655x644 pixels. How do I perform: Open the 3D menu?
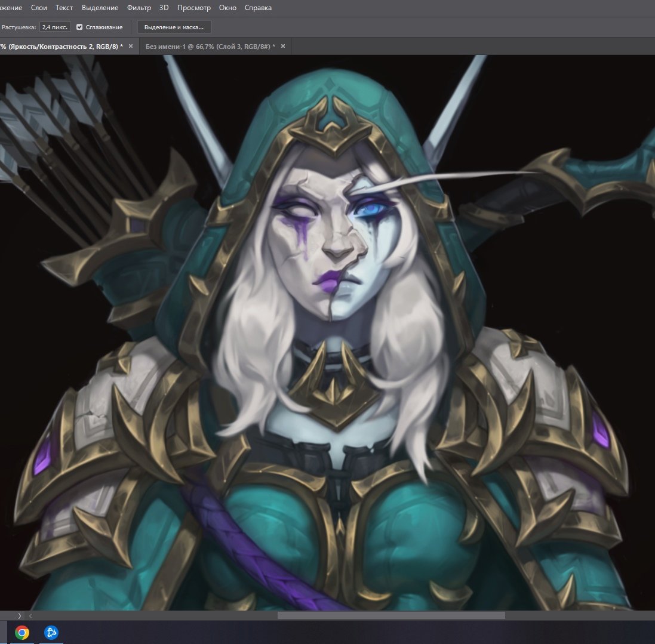pos(164,8)
